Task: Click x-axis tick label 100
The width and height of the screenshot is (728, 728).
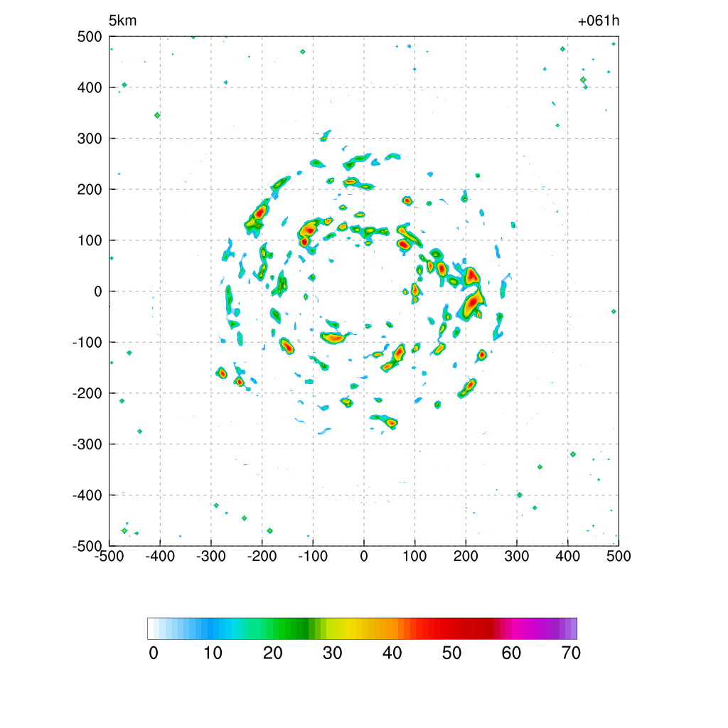Action: click(414, 556)
